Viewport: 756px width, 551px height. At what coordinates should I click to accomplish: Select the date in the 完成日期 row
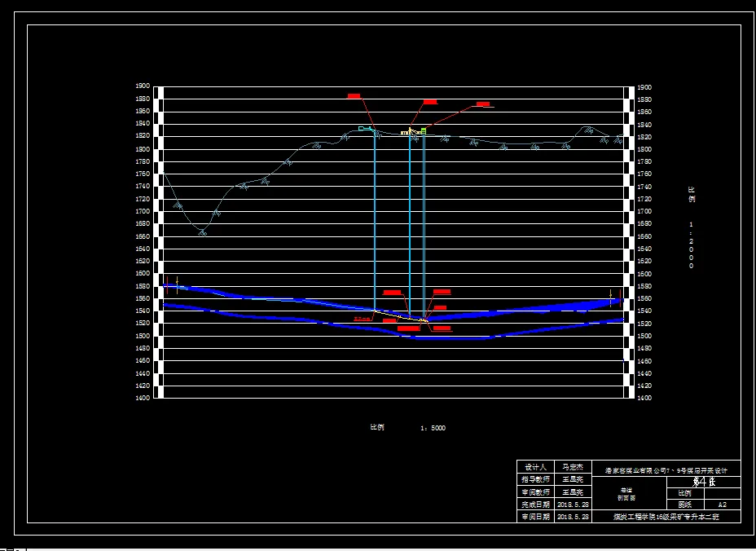pyautogui.click(x=573, y=505)
